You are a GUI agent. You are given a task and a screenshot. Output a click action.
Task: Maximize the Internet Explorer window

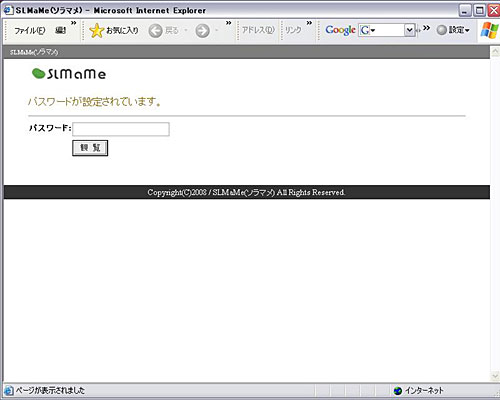point(480,11)
